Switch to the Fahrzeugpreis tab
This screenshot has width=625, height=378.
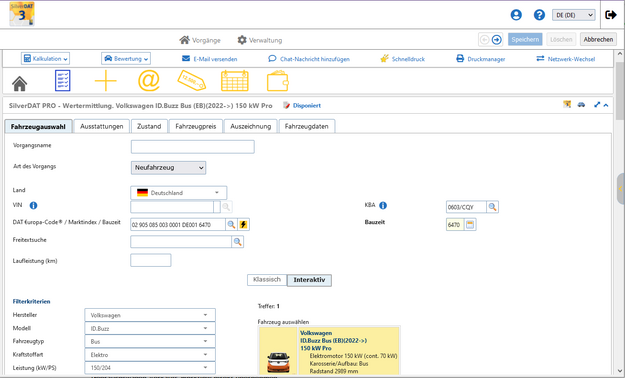196,126
